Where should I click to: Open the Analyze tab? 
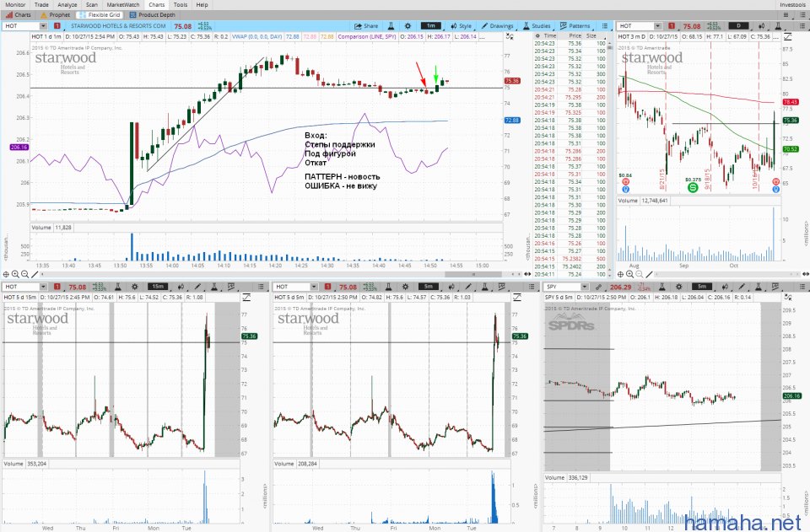tap(67, 5)
